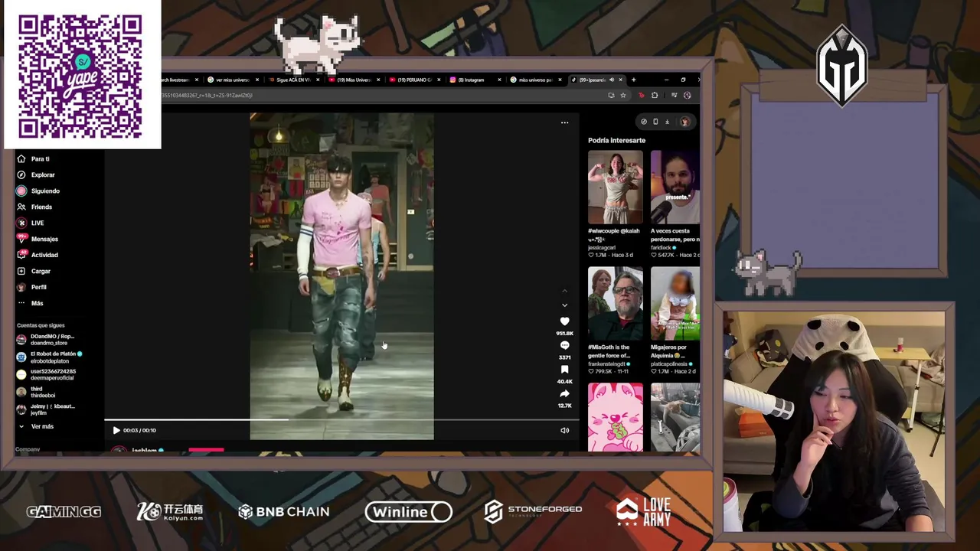Mute the tab via speaker icon
Viewport: 980px width, 551px height.
click(x=611, y=80)
